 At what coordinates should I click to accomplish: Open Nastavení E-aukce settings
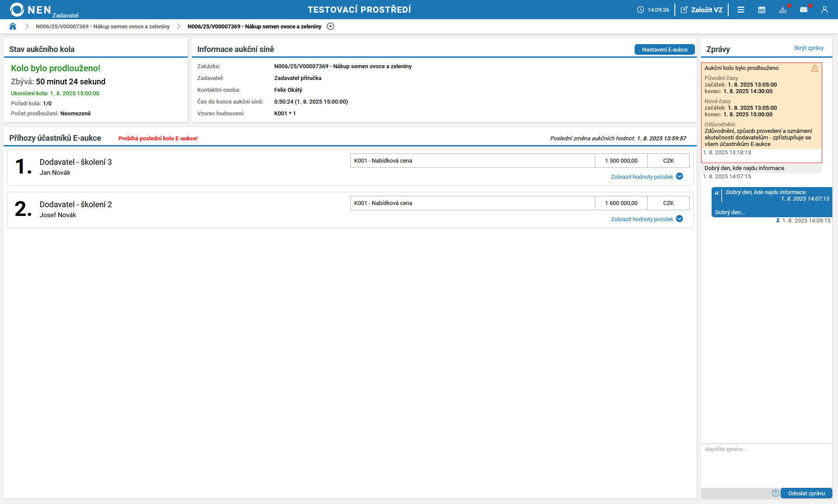(x=664, y=50)
